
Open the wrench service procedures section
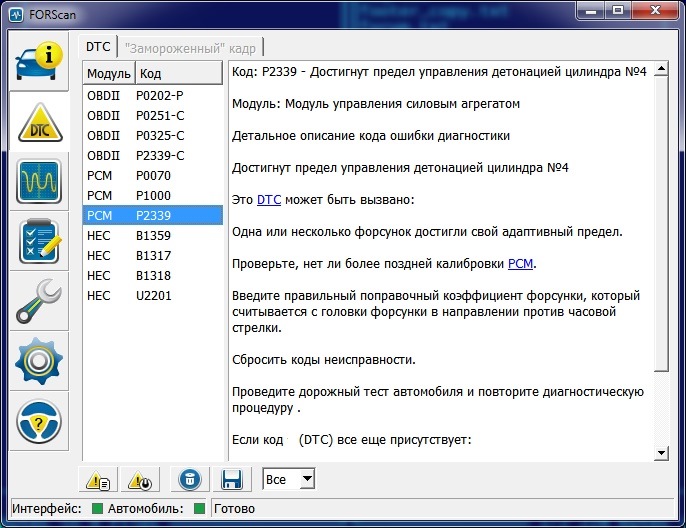point(39,301)
